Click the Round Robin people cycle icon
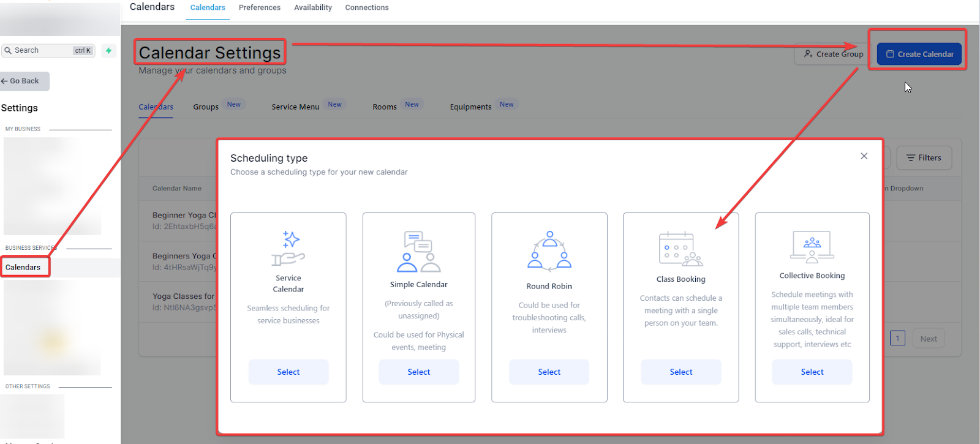Screen dimensions: 980x444 pyautogui.click(x=549, y=251)
